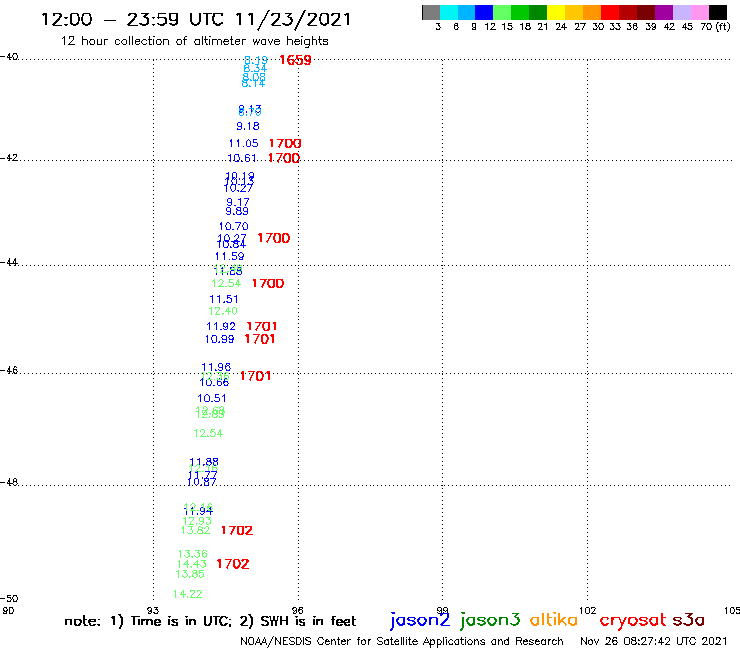This screenshot has height=650, width=740.
Task: Click the -44 latitude axis label
Action: click(9, 262)
